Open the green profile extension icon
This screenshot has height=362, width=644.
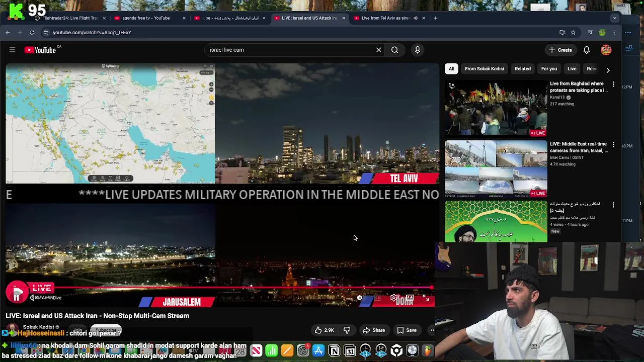click(x=602, y=32)
